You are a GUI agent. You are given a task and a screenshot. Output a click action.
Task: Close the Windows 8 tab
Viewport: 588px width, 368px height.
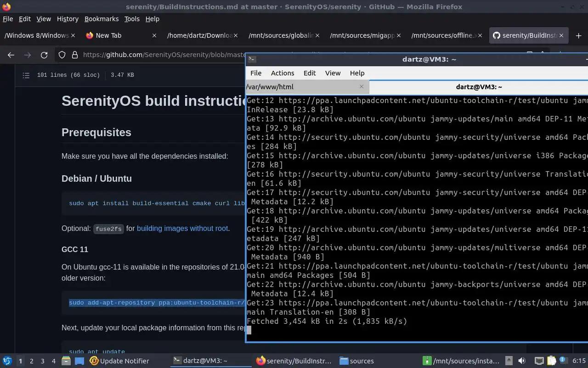73,35
